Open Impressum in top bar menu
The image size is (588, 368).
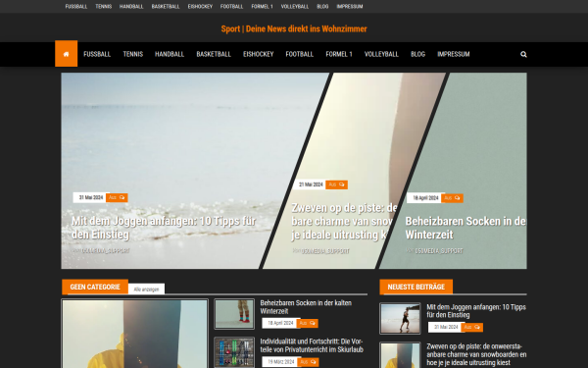click(x=350, y=7)
